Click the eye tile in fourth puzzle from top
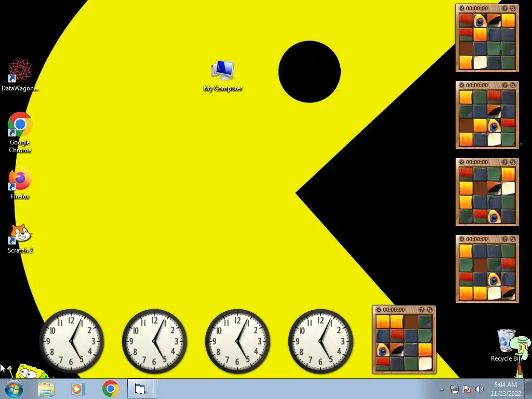Viewport: 532px width, 399px height. pyautogui.click(x=494, y=279)
